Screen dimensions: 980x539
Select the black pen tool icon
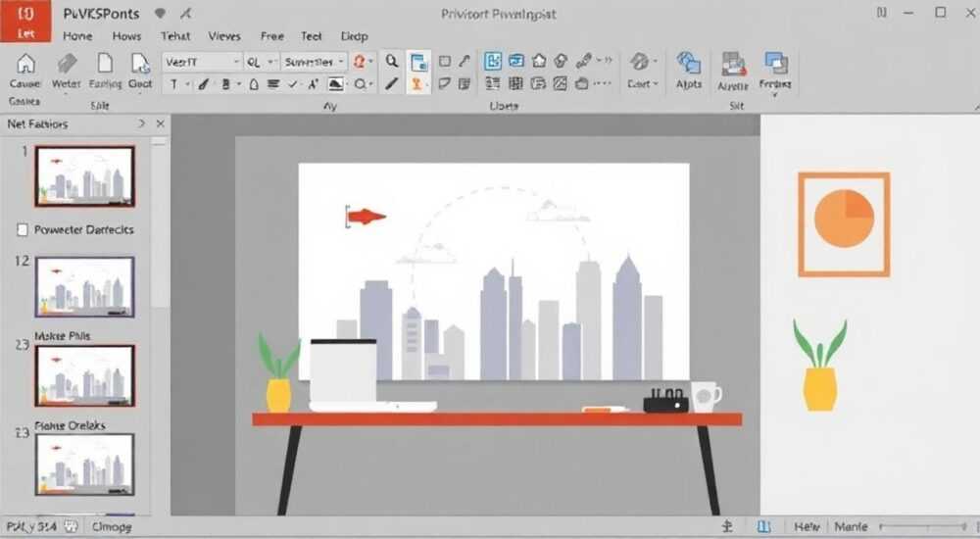tap(391, 83)
